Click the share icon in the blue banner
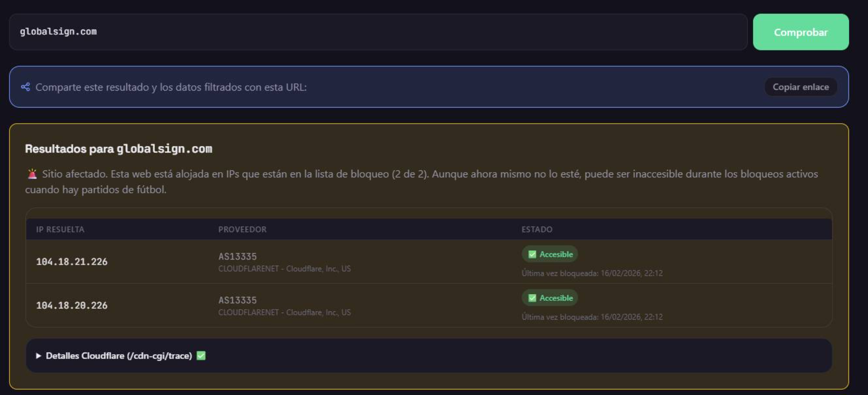This screenshot has width=868, height=395. coord(26,87)
